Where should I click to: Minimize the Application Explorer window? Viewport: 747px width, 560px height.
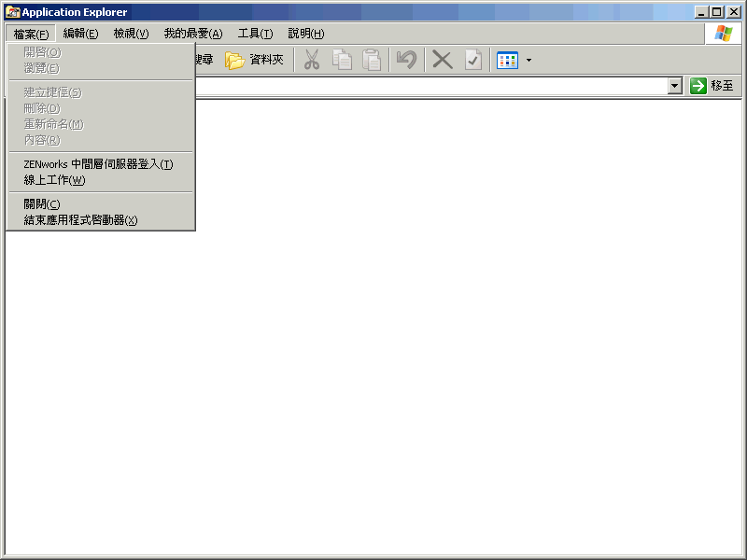tap(701, 12)
